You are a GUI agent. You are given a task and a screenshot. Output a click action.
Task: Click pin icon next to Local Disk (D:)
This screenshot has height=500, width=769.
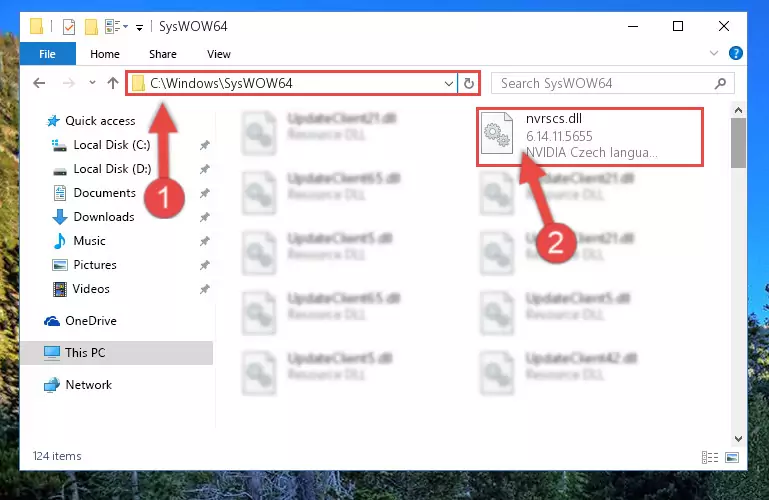coord(205,169)
